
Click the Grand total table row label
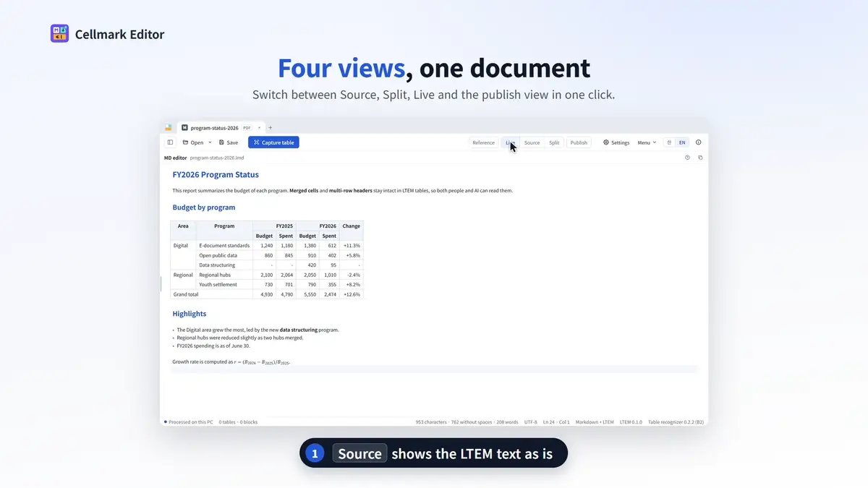click(211, 294)
